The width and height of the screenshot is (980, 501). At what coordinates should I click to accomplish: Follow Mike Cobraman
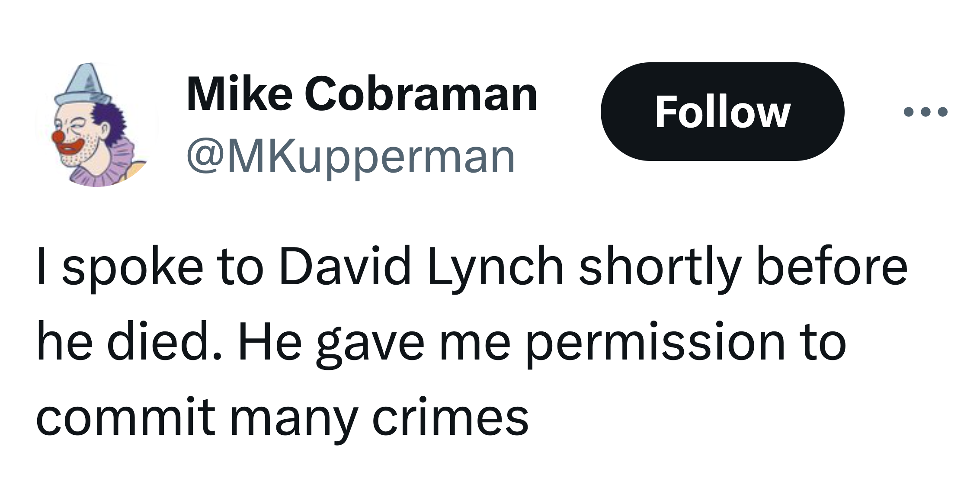[722, 112]
